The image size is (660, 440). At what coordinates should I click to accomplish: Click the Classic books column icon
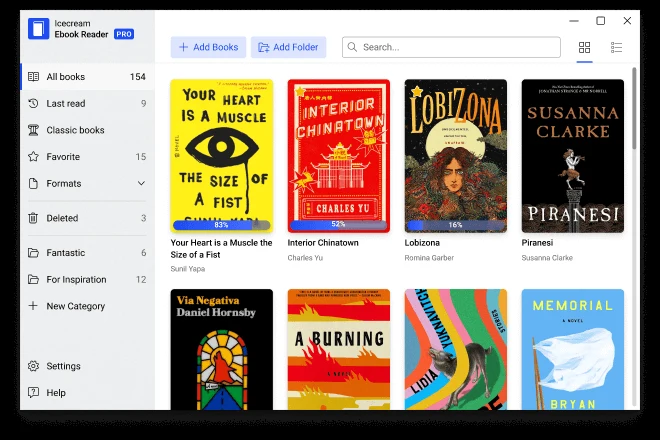tap(33, 130)
